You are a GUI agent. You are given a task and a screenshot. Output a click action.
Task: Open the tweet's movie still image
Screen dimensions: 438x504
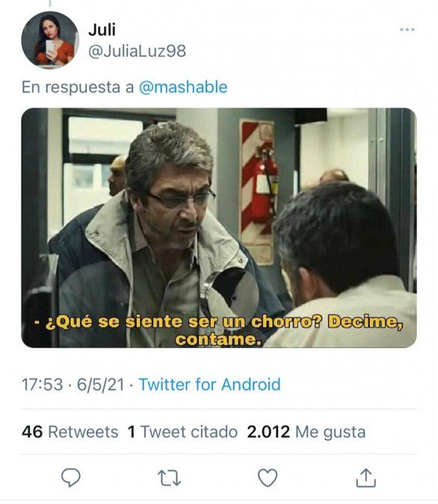pyautogui.click(x=219, y=228)
